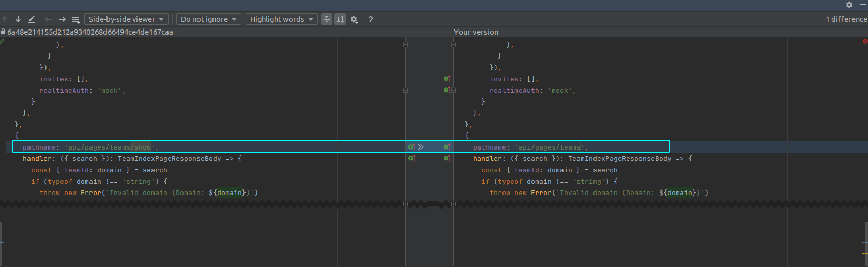868x267 pixels.
Task: Click gutter marker beside right realtimeAuth line
Action: pyautogui.click(x=447, y=90)
